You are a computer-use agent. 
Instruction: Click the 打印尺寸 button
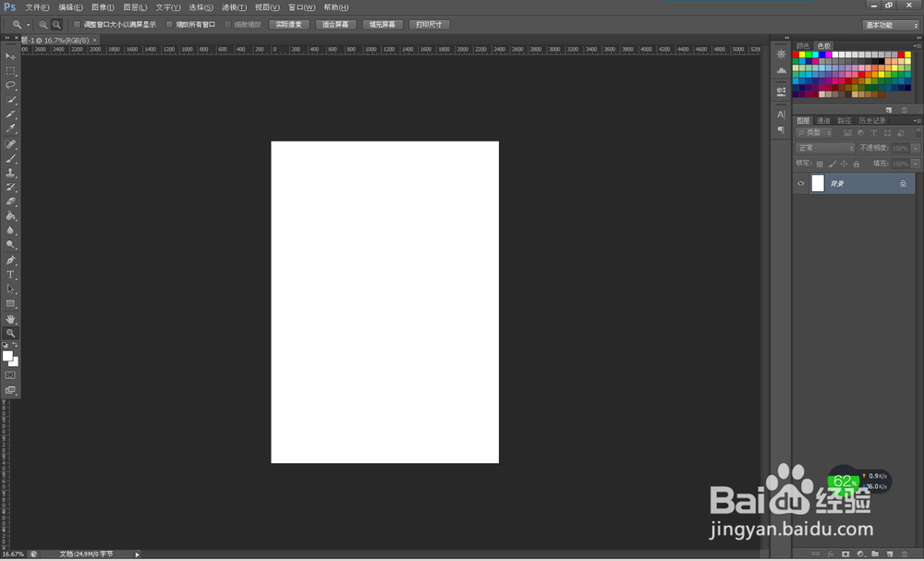[428, 24]
